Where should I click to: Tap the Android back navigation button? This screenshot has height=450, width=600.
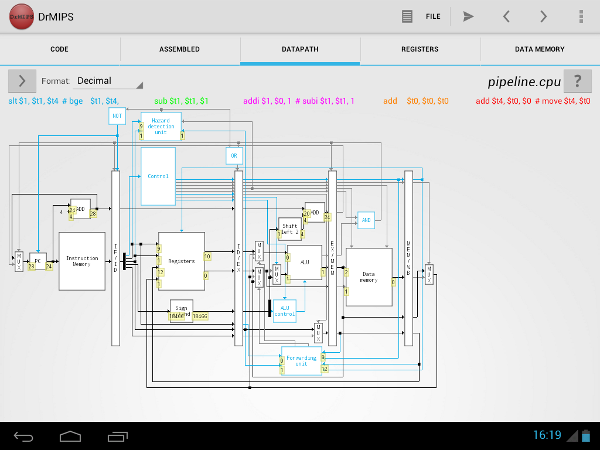(x=24, y=435)
